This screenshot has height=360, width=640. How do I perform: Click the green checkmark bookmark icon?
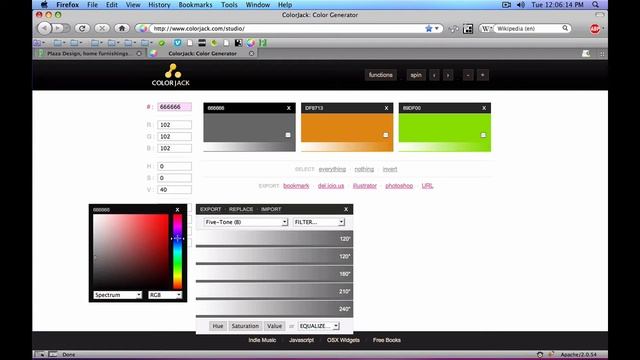click(162, 43)
